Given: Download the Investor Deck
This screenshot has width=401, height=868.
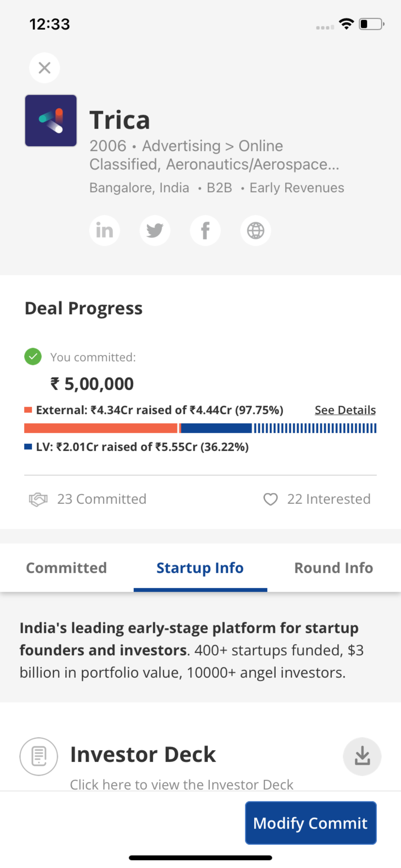Looking at the screenshot, I should pos(362,757).
